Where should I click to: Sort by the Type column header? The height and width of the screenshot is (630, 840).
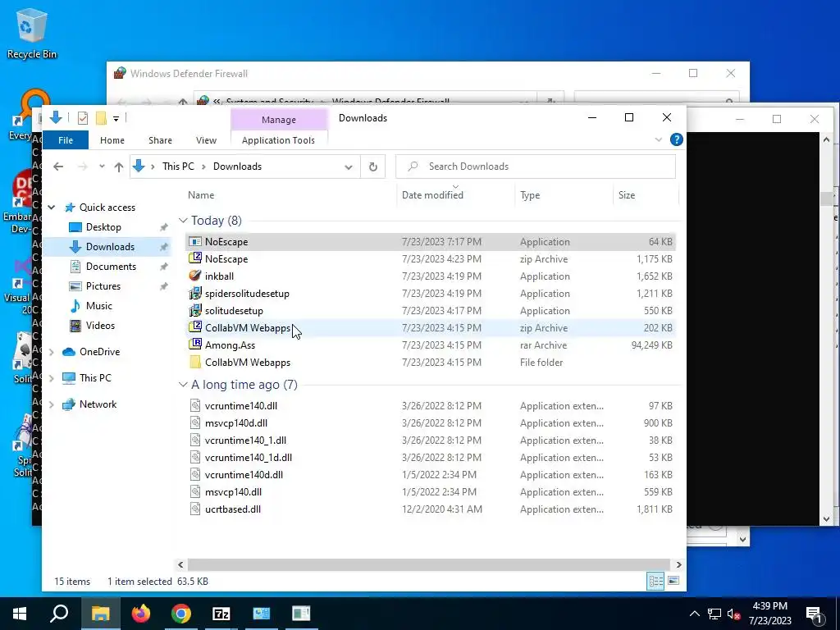pyautogui.click(x=564, y=195)
